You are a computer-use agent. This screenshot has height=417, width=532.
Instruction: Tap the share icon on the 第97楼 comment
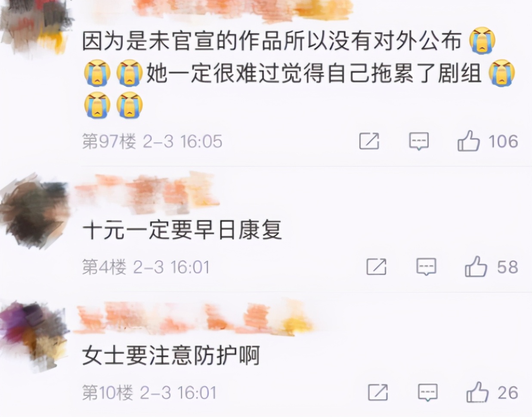pos(369,141)
